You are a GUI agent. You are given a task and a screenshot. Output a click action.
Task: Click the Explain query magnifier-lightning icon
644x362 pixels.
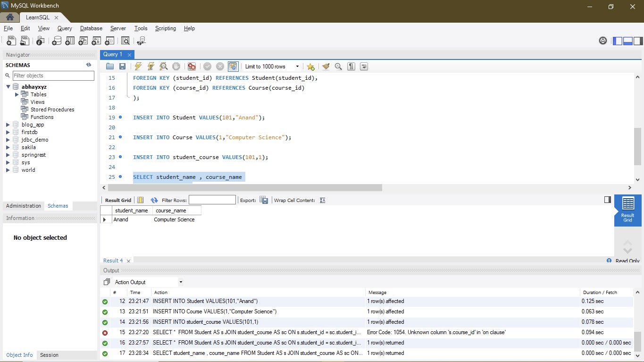point(163,67)
